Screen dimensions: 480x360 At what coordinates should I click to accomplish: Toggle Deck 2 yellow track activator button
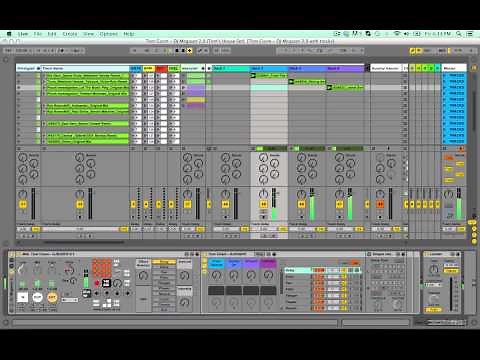click(x=263, y=204)
